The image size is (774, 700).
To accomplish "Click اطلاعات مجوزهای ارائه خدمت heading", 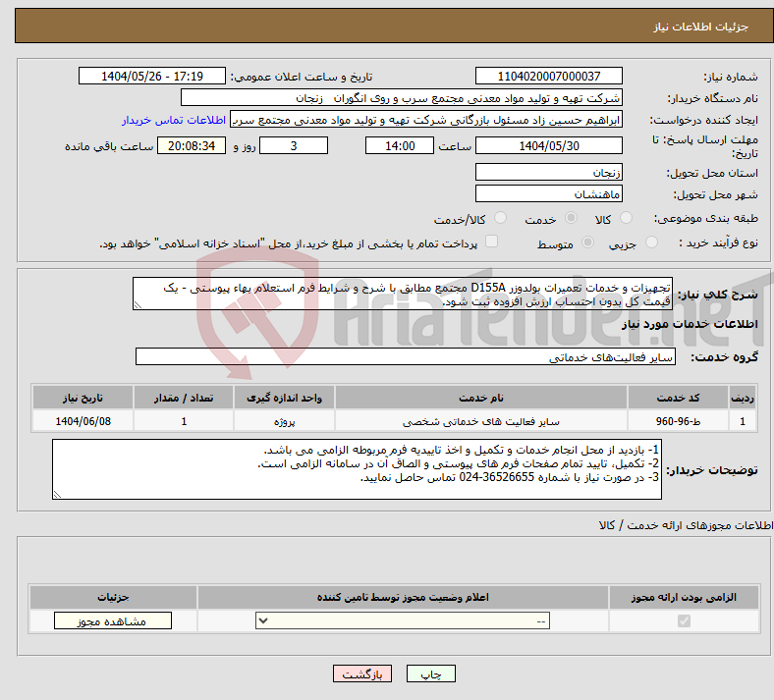I will [x=687, y=525].
